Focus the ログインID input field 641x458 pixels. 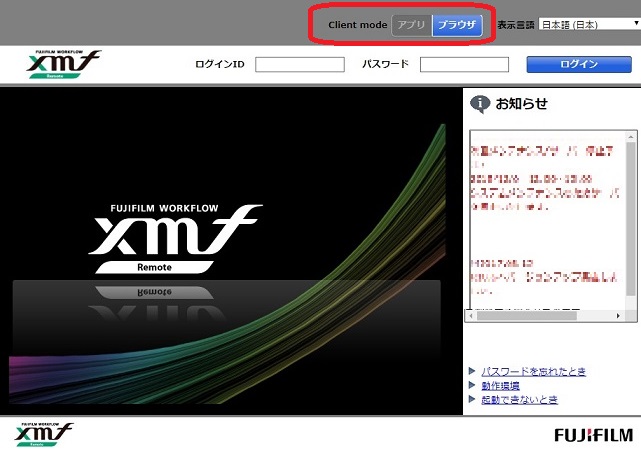pyautogui.click(x=300, y=64)
